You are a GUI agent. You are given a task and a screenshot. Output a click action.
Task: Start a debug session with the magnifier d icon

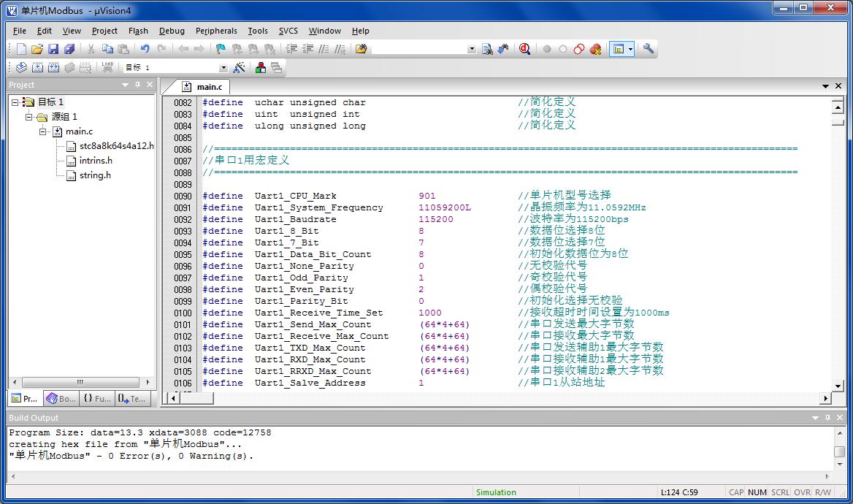coord(525,49)
